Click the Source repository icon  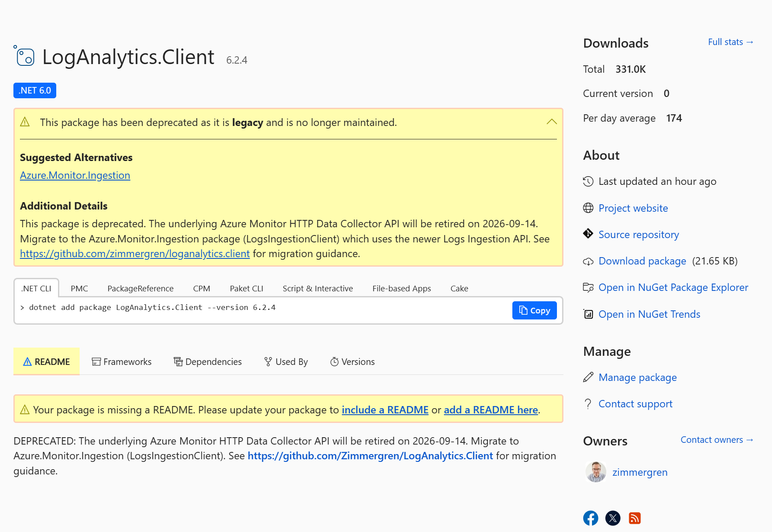click(588, 234)
